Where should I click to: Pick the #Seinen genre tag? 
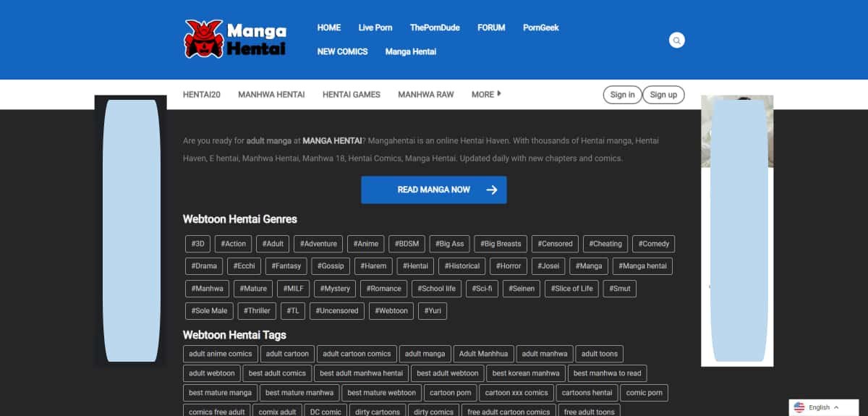click(522, 289)
